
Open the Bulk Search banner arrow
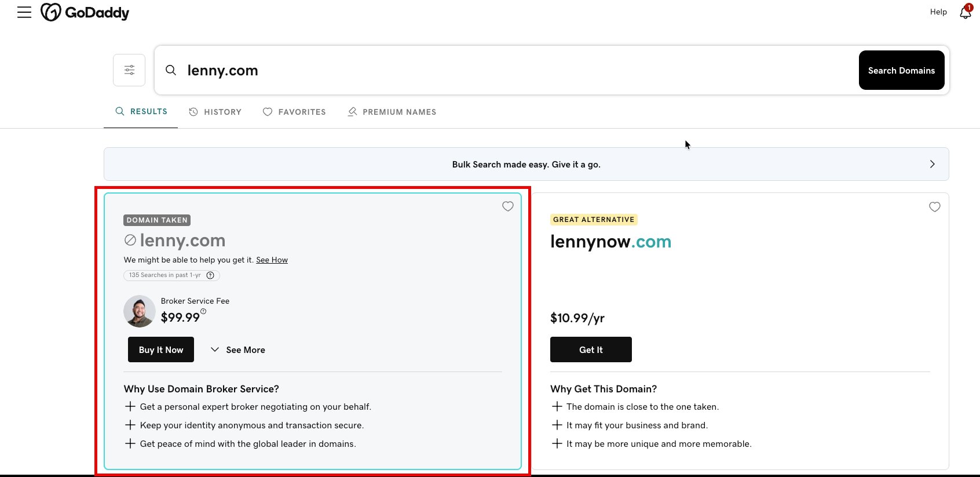click(932, 164)
